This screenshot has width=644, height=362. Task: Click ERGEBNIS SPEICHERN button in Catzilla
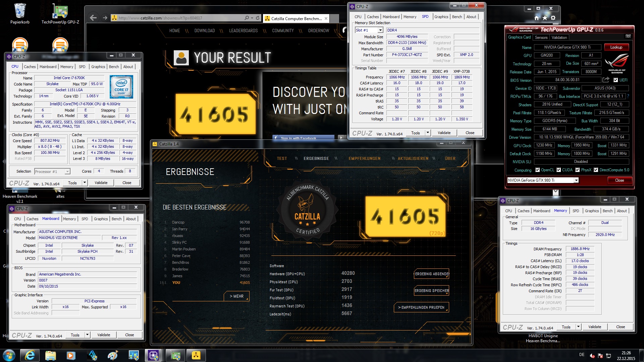tap(432, 291)
